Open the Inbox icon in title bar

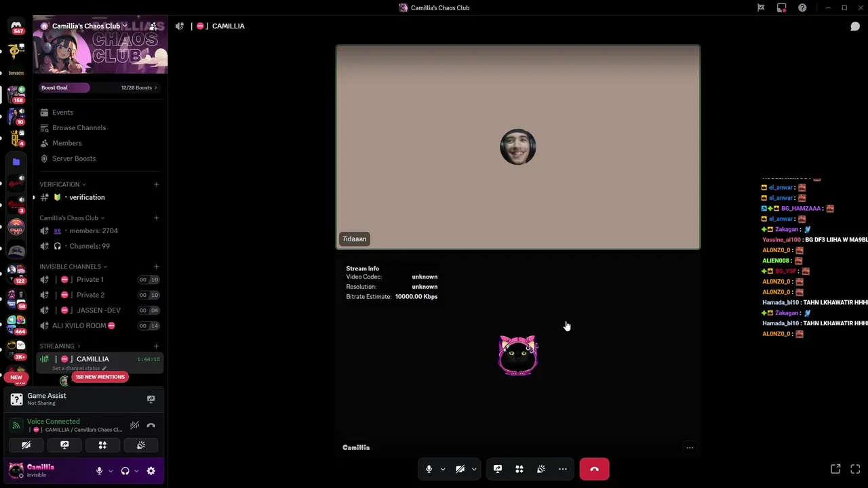(x=782, y=8)
